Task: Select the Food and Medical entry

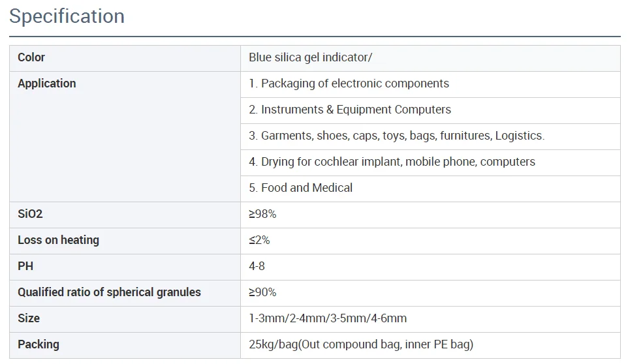Action: (x=300, y=188)
